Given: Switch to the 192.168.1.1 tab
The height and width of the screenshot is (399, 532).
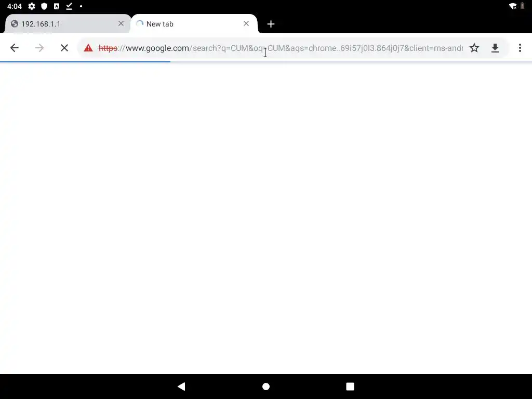Looking at the screenshot, I should [67, 24].
